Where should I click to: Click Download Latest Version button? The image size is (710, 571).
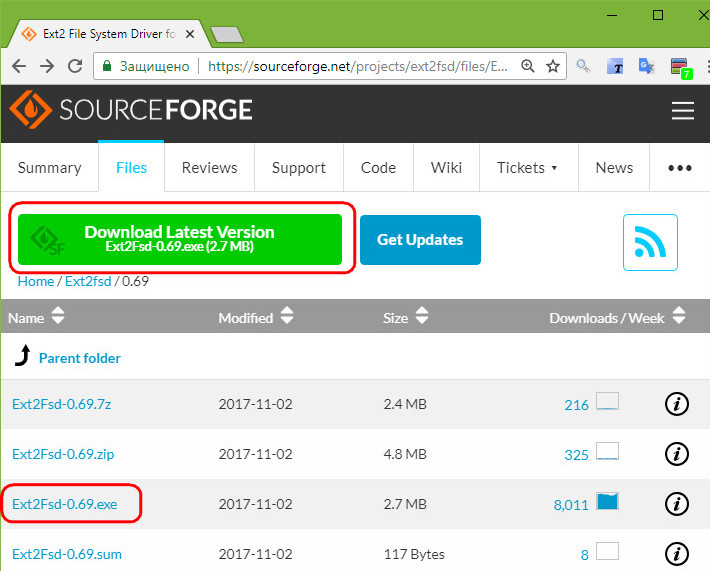pos(180,239)
